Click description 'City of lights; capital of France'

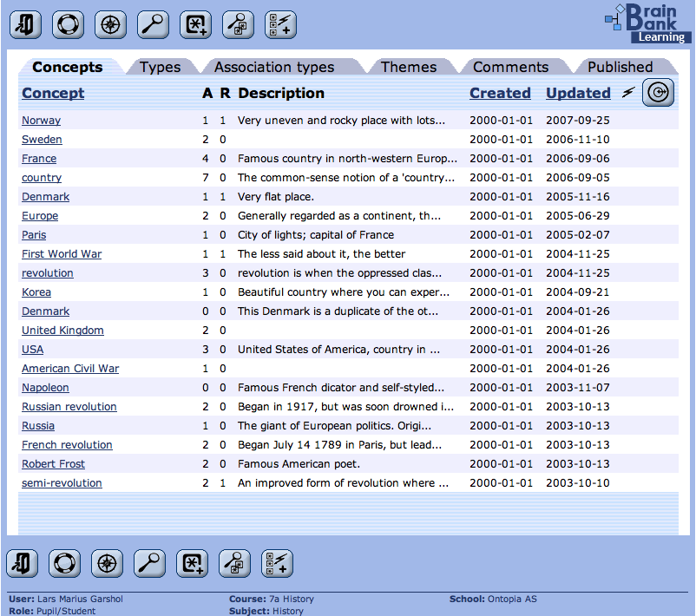point(316,235)
